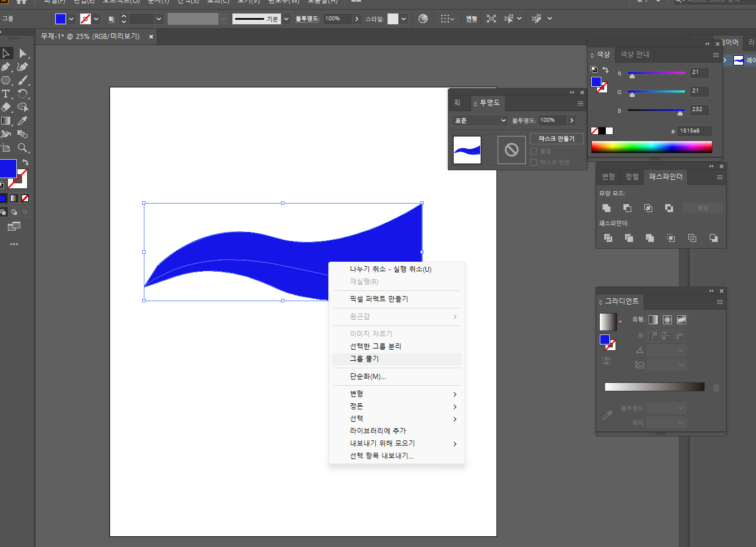756x547 pixels.
Task: Click Minus Back pathfinder icon
Action: pos(714,238)
